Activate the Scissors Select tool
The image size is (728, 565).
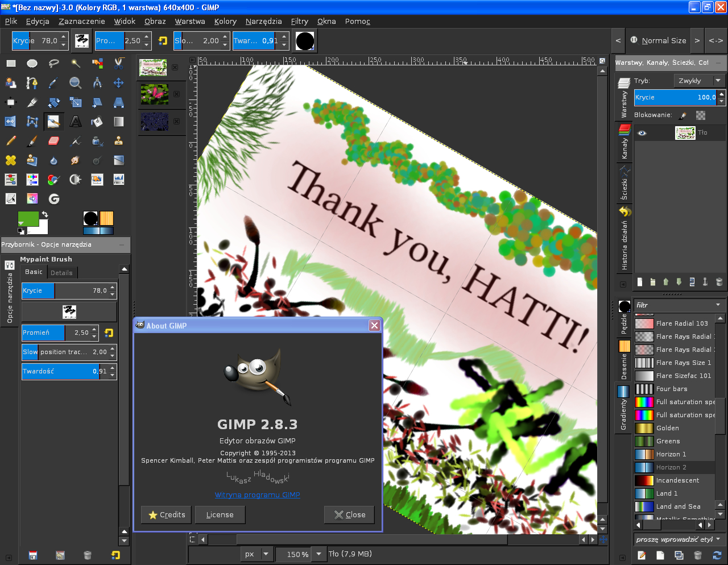[118, 63]
